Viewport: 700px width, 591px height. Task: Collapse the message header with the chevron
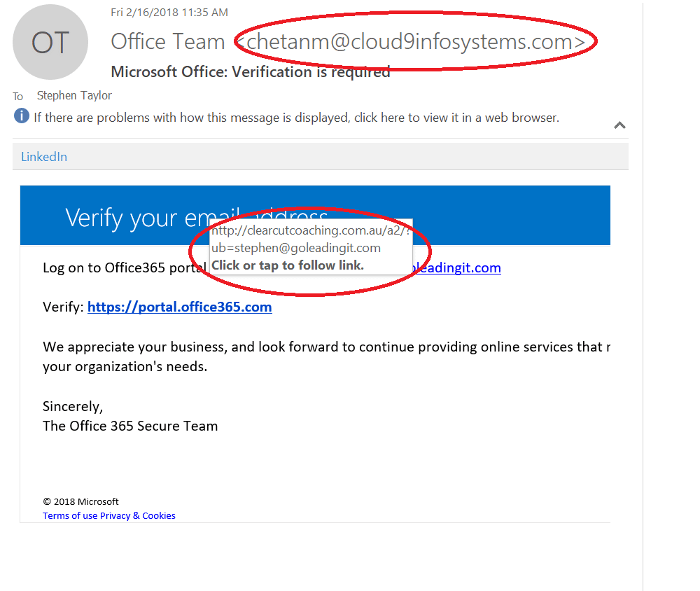tap(619, 125)
